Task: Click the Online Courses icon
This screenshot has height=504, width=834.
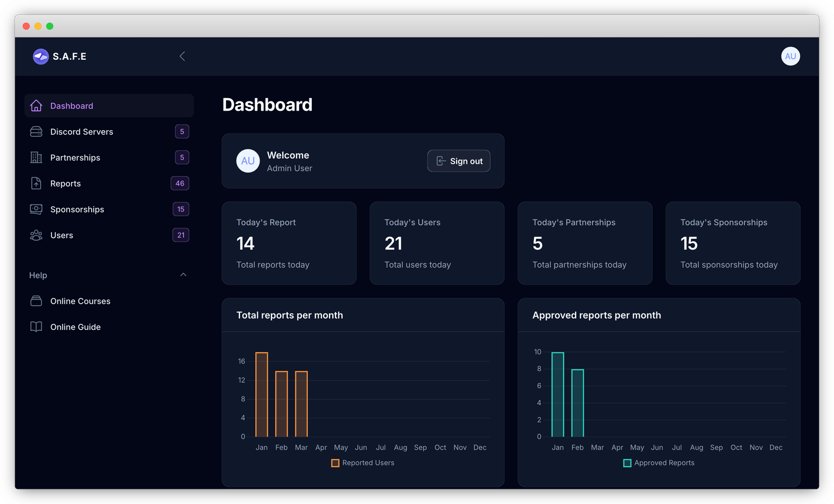Action: tap(36, 301)
